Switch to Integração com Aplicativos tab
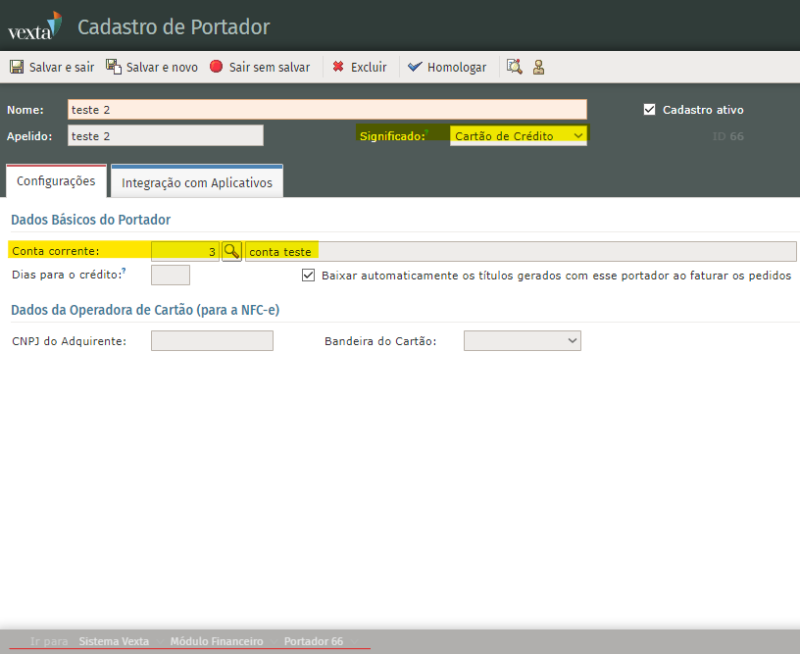 point(197,183)
